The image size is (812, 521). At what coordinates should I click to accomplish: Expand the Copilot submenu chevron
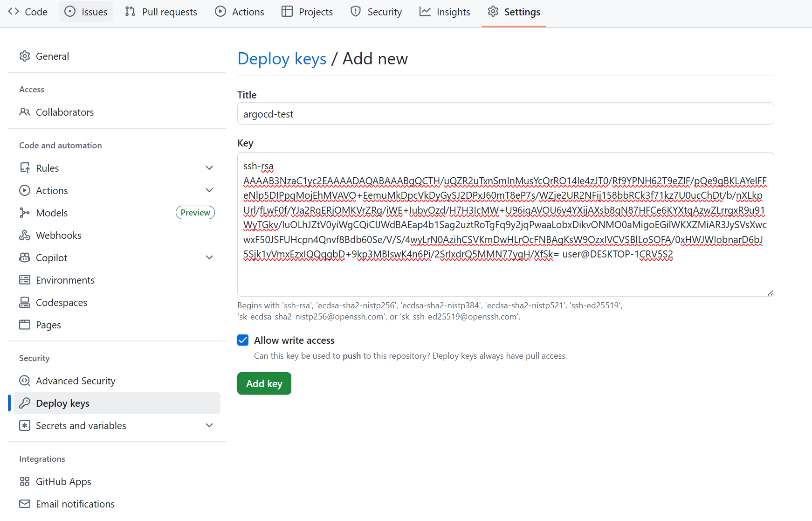(209, 258)
